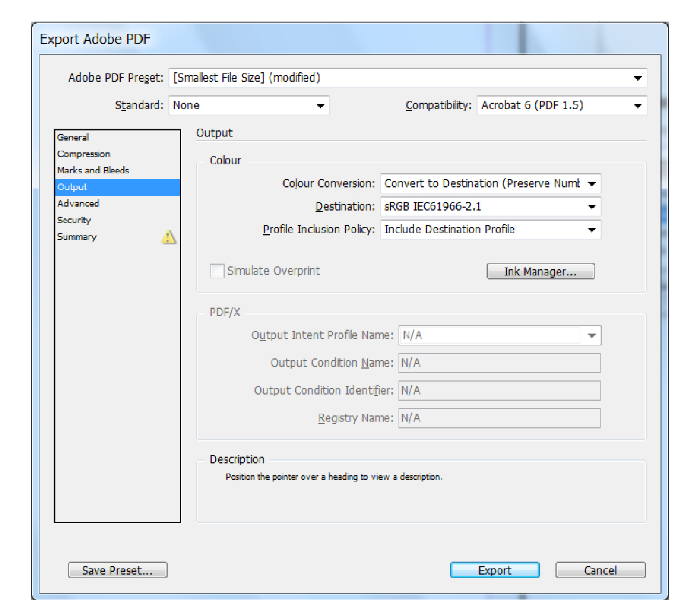
Task: Select the General category
Action: tap(73, 137)
